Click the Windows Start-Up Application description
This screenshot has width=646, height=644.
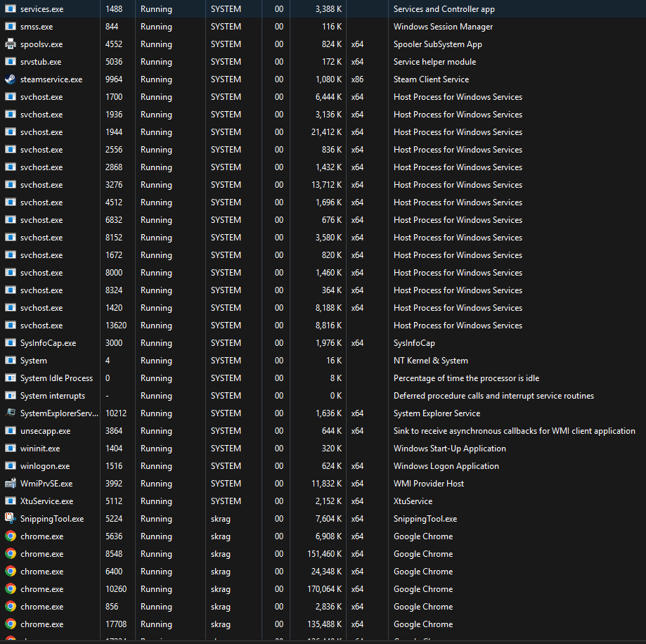coord(449,449)
